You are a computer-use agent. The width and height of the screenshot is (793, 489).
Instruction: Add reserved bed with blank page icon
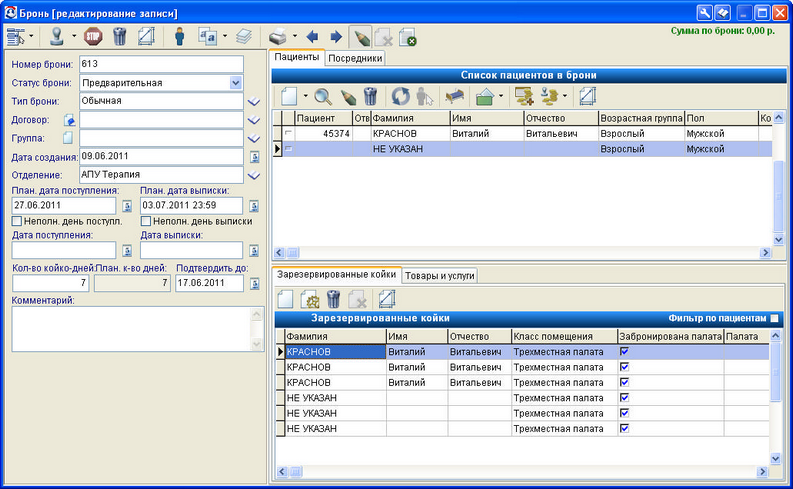coord(285,299)
